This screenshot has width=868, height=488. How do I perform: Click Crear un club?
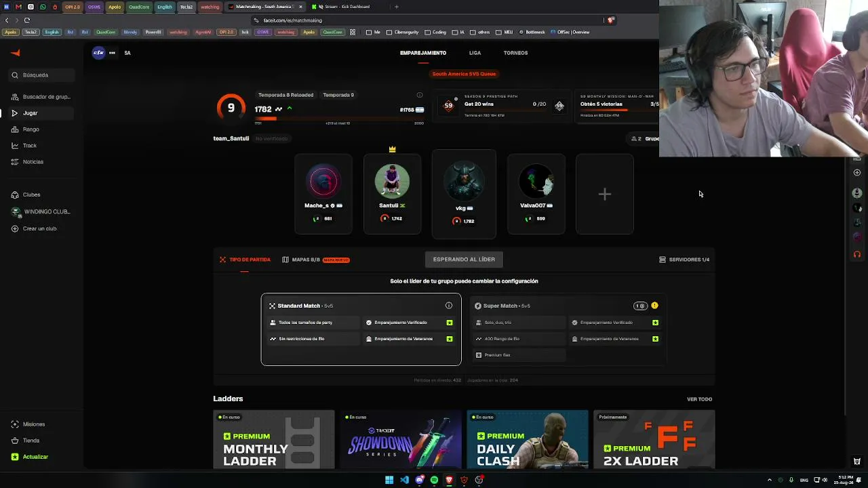[x=41, y=228]
